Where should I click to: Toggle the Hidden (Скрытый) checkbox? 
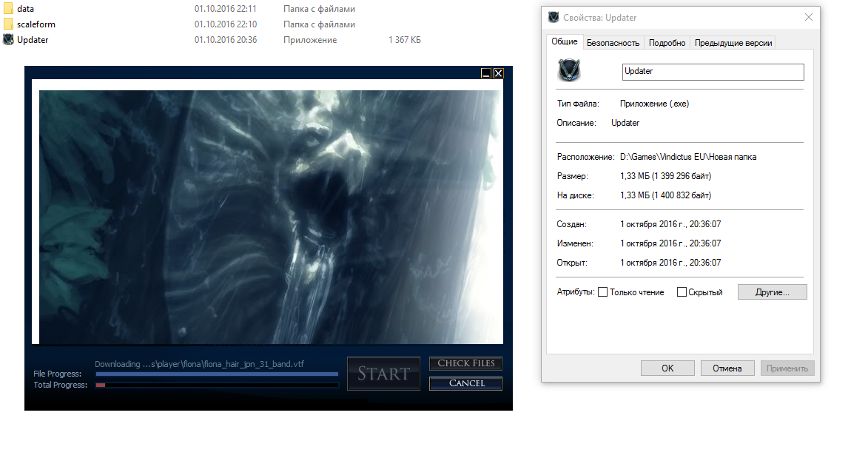click(682, 292)
